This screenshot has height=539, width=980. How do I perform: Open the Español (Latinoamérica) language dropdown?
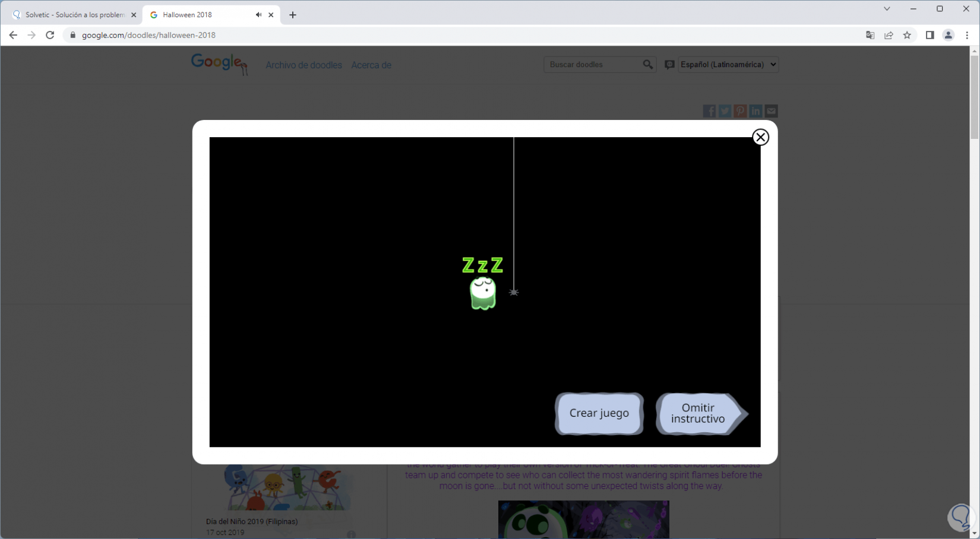(728, 64)
